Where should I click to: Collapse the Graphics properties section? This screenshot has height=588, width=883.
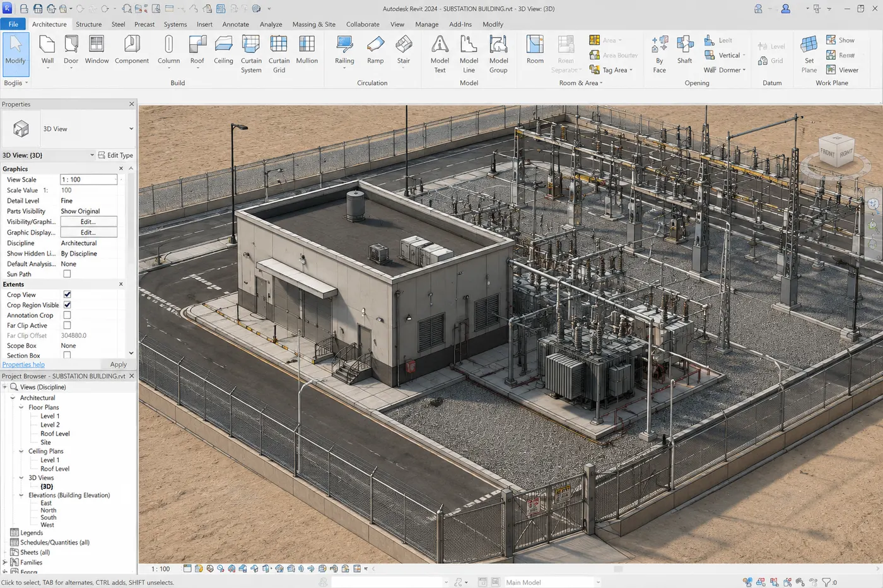121,169
